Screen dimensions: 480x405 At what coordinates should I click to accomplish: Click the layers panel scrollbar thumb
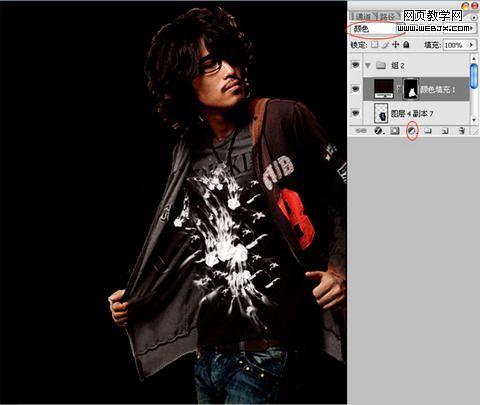(474, 76)
